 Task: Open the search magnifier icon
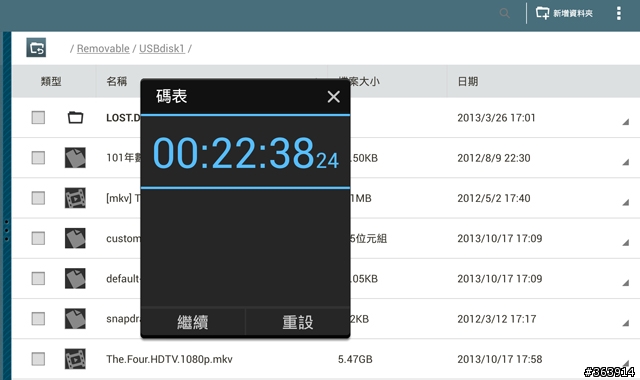pos(504,13)
